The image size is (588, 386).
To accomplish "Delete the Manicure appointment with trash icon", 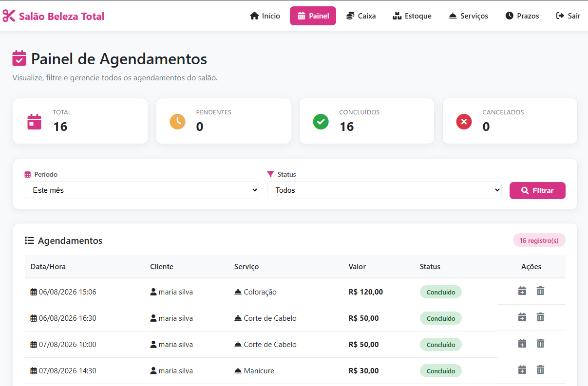I will pos(540,370).
